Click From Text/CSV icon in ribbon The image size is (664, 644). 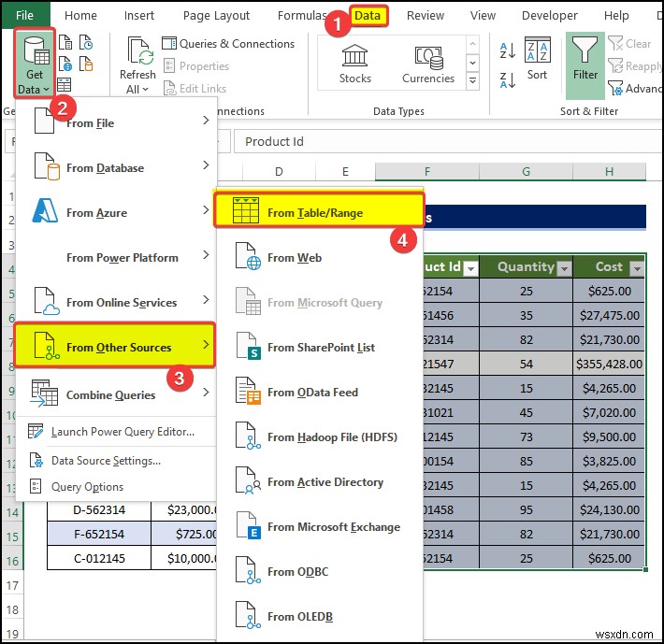coord(65,43)
